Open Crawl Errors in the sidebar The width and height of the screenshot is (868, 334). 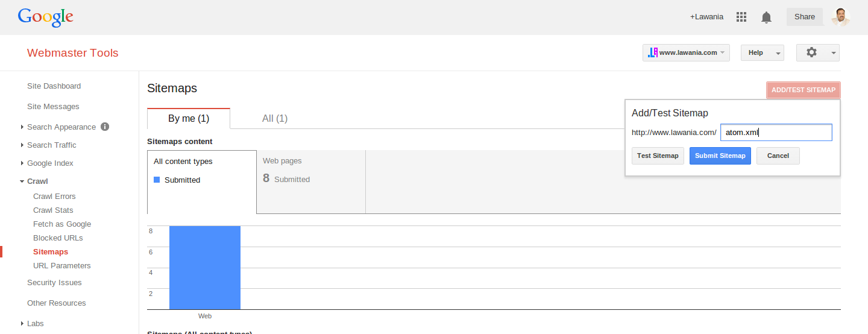pyautogui.click(x=54, y=196)
